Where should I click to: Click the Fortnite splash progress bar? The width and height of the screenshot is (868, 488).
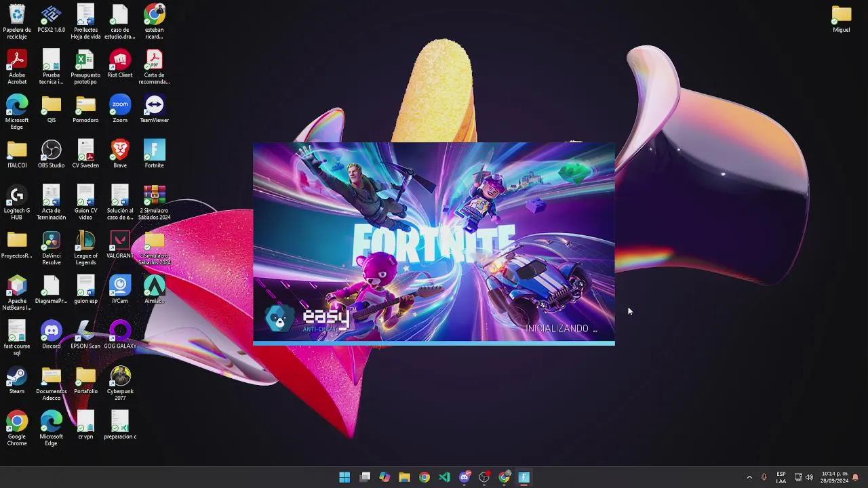click(x=434, y=343)
